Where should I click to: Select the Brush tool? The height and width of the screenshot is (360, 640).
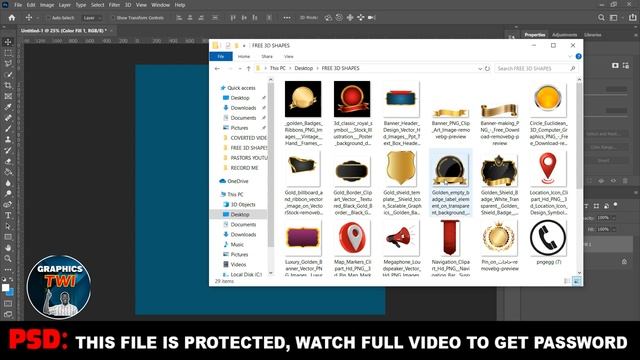click(8, 129)
